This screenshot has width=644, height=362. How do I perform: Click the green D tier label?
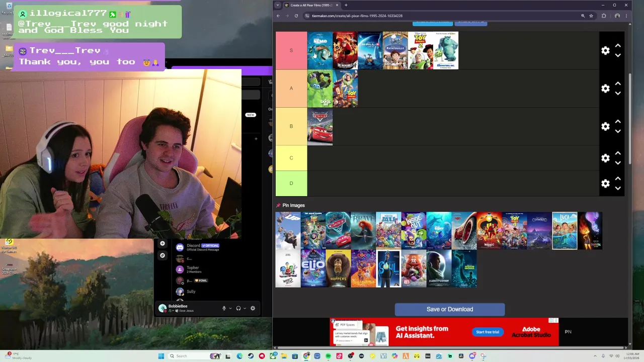point(291,184)
